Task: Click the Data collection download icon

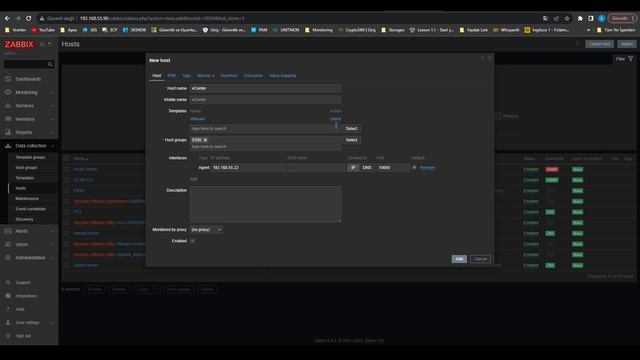Action: click(8, 146)
